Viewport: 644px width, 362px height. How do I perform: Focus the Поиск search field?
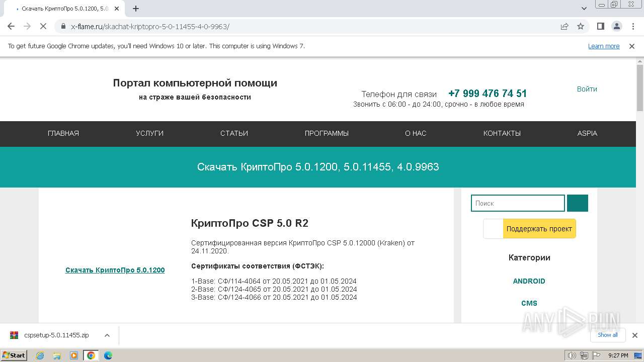click(x=518, y=203)
